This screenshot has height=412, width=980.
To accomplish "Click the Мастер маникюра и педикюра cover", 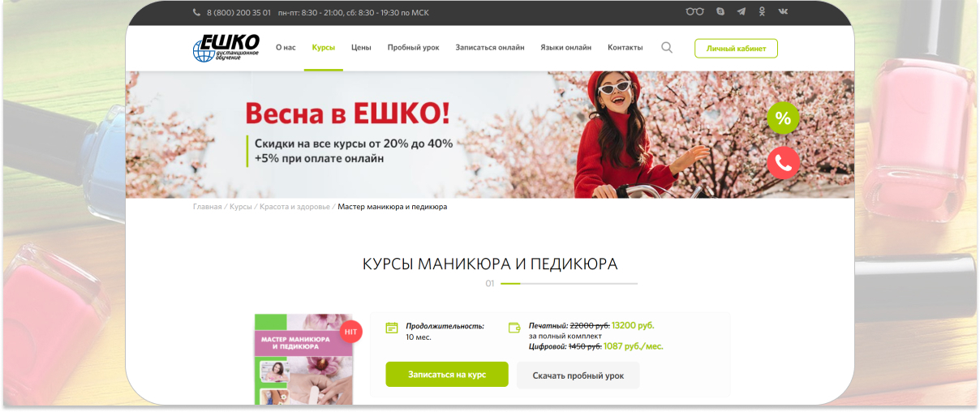I will [x=303, y=359].
